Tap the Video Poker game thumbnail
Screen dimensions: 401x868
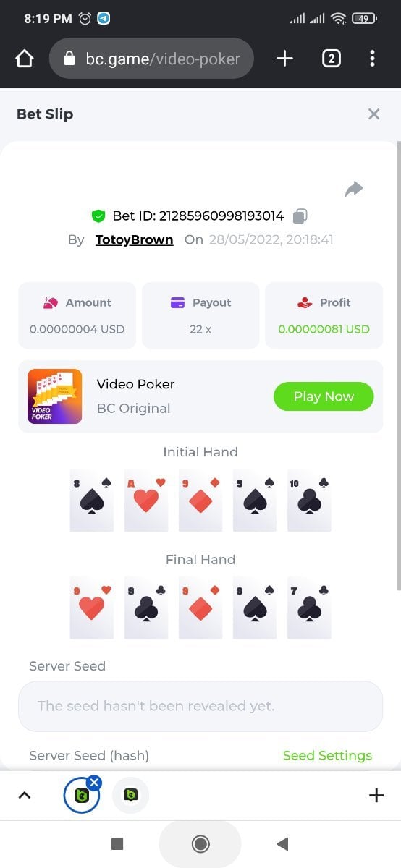[x=54, y=396]
